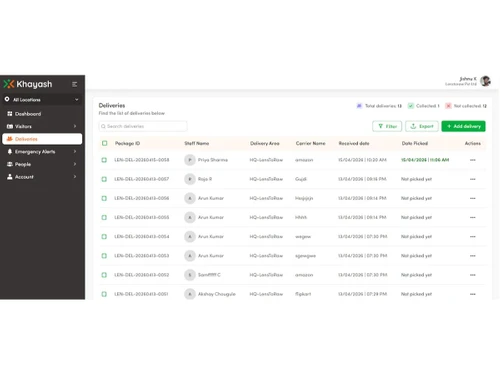Screen dimensions: 500x375
Task: Click the Export button
Action: tap(422, 126)
